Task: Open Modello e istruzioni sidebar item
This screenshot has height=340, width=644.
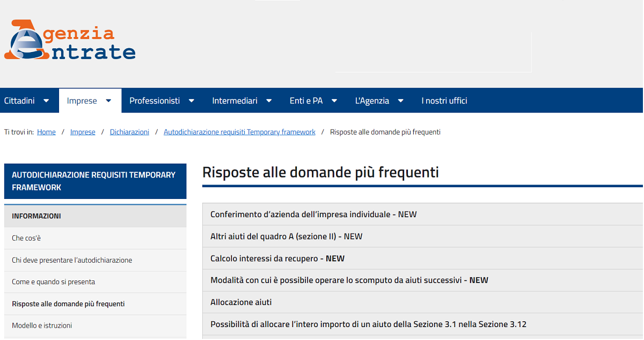Action: tap(96, 326)
